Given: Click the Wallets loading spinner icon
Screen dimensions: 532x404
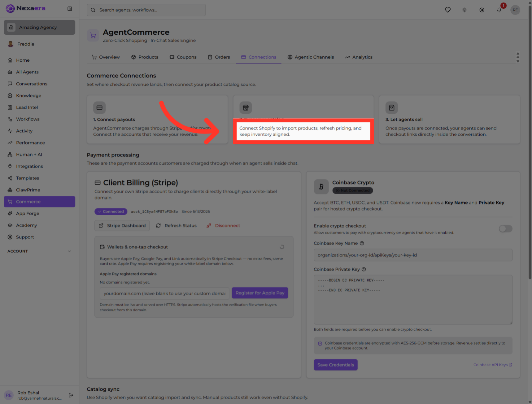Looking at the screenshot, I should (x=282, y=247).
